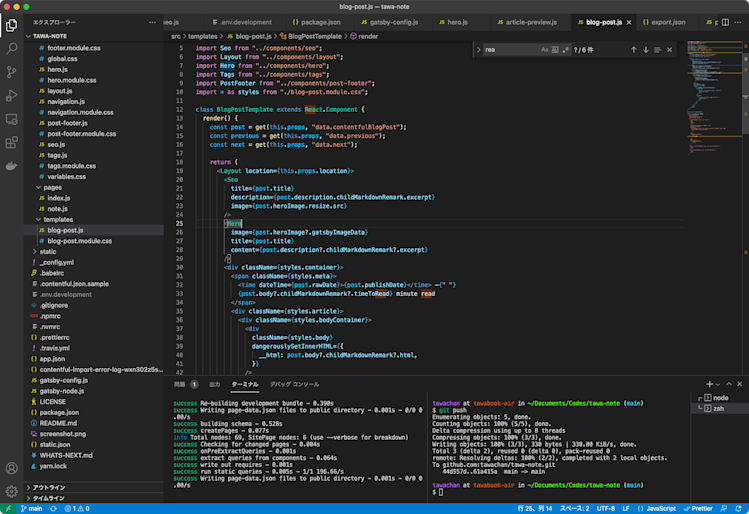Click Prettier in the status bar

click(698, 509)
